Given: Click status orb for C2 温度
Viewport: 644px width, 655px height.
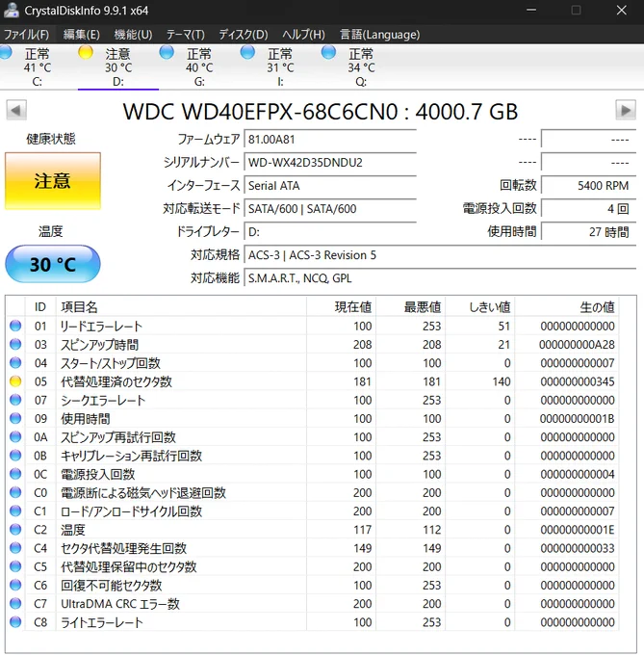Looking at the screenshot, I should pos(15,529).
